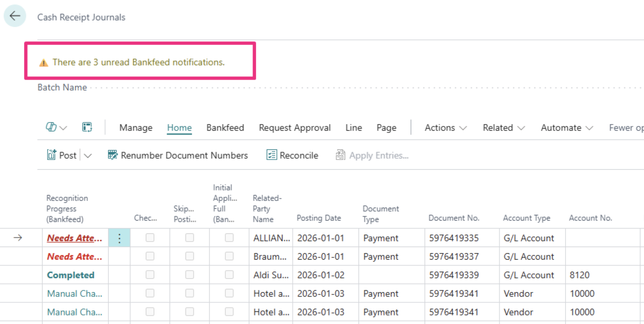This screenshot has width=644, height=324.
Task: Click Posting Date column header
Action: 319,218
